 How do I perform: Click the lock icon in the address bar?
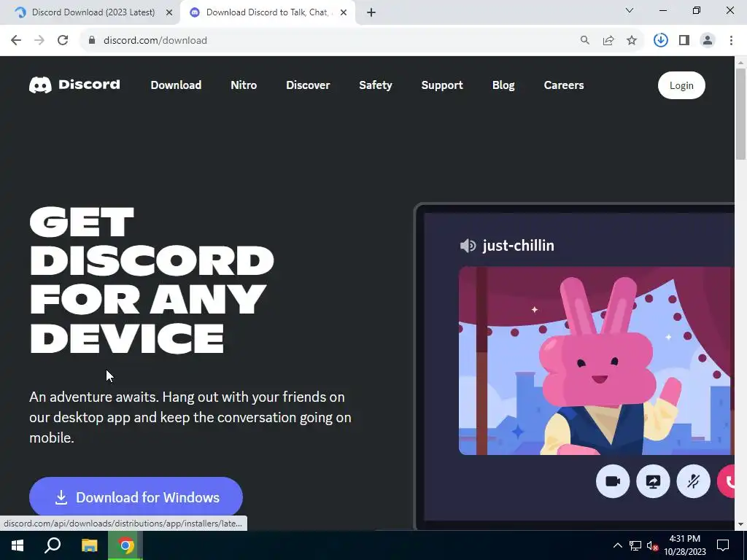[92, 40]
